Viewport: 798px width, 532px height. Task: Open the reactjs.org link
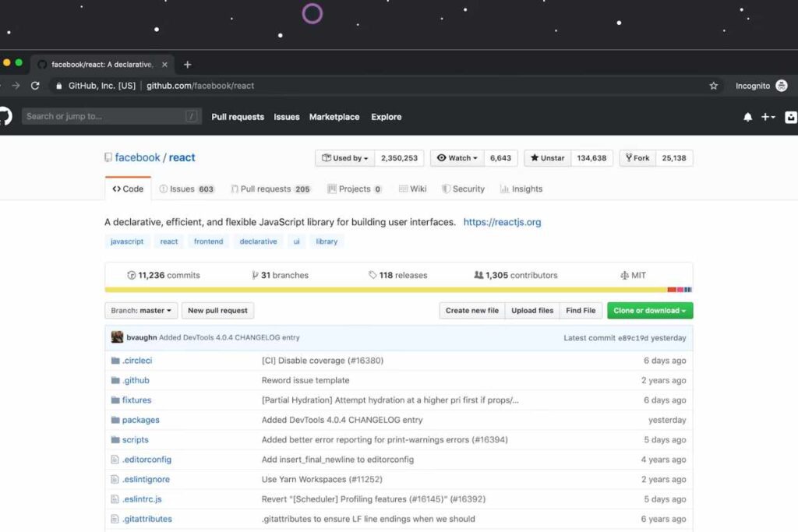pyautogui.click(x=502, y=222)
